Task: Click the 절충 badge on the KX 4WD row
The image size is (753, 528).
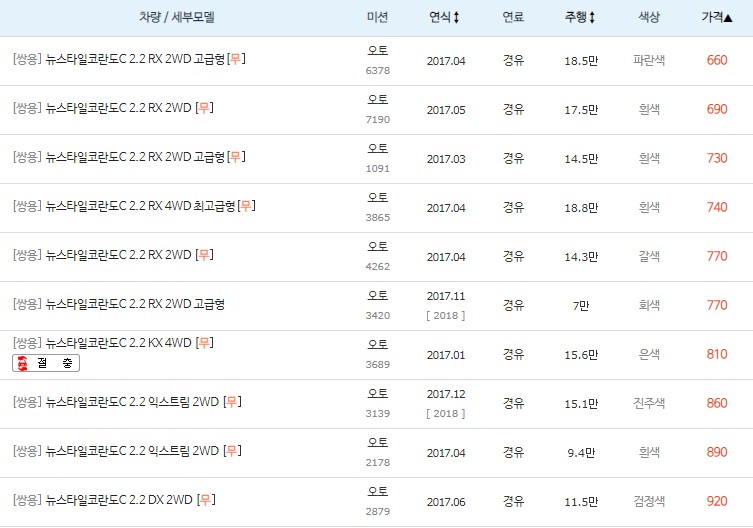Action: [x=46, y=363]
